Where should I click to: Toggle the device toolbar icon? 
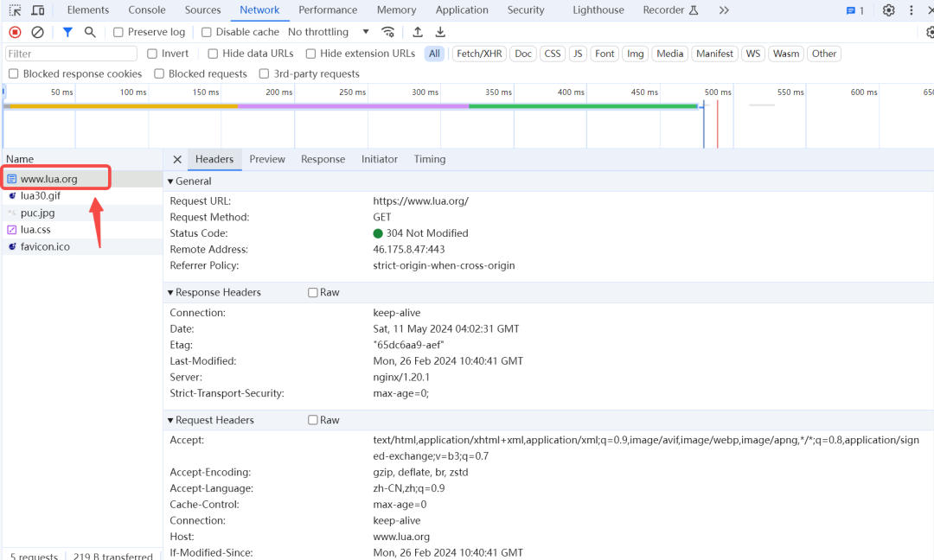38,10
